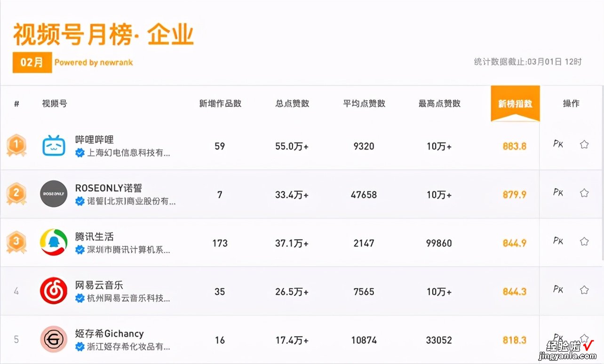Image resolution: width=604 pixels, height=364 pixels.
Task: Click verified badge next to 深圳市腾讯计算机
Action: 80,250
